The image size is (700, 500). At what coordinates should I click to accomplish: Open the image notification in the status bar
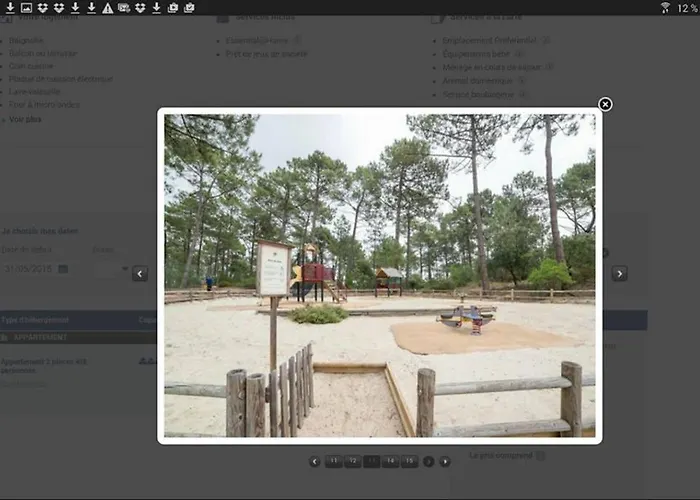26,8
